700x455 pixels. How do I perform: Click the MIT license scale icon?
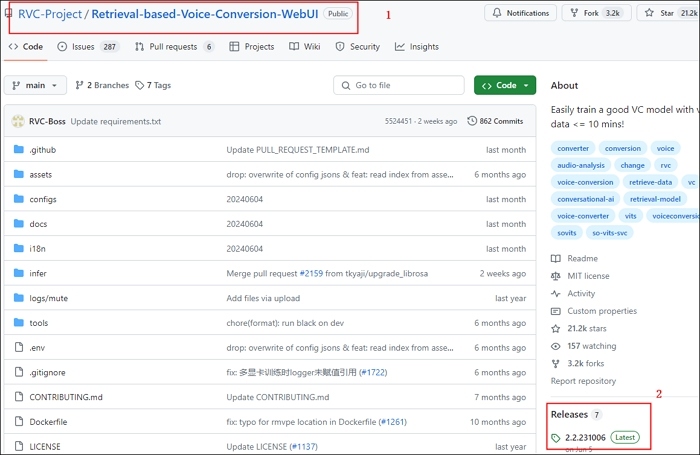point(557,276)
